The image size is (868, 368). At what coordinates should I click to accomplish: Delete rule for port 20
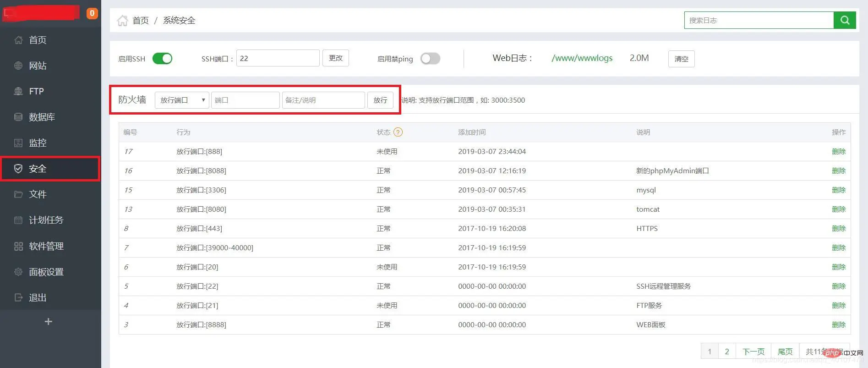839,267
